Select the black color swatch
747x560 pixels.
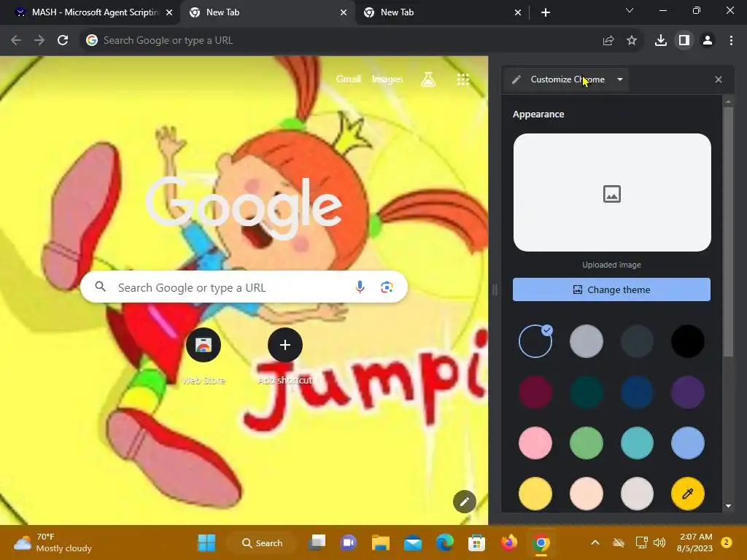coord(688,341)
